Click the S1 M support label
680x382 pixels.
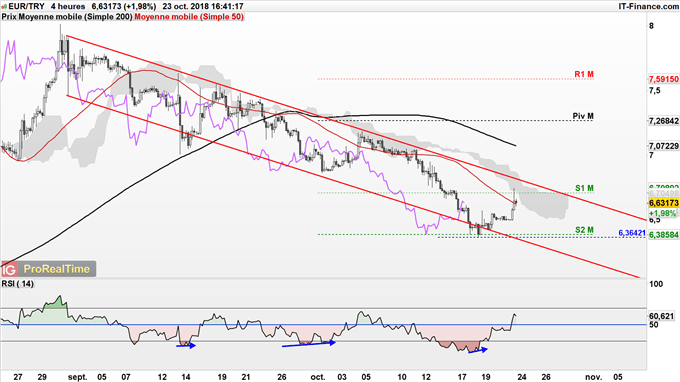pyautogui.click(x=584, y=188)
